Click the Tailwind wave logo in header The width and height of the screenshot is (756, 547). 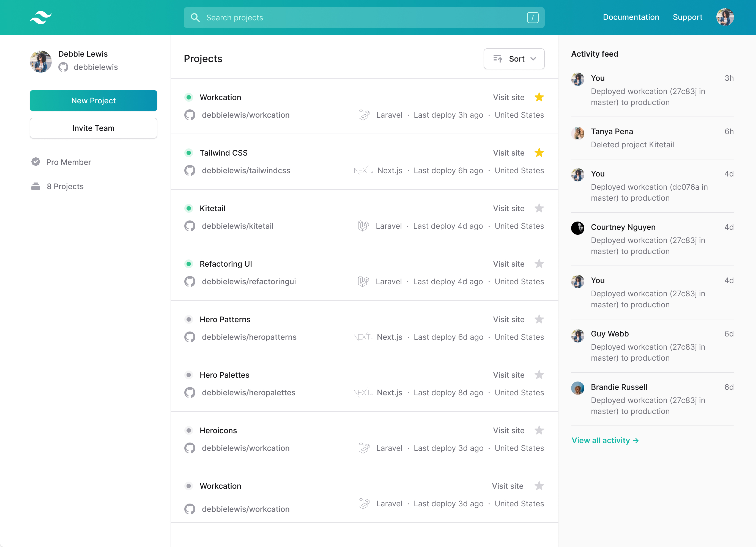coord(41,17)
